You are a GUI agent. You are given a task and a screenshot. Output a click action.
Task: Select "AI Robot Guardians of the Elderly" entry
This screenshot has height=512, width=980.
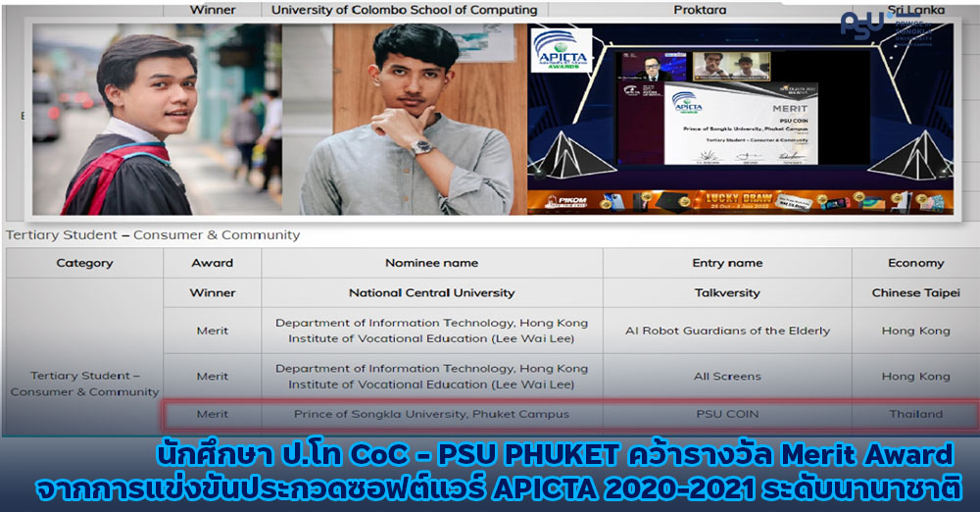[x=727, y=331]
